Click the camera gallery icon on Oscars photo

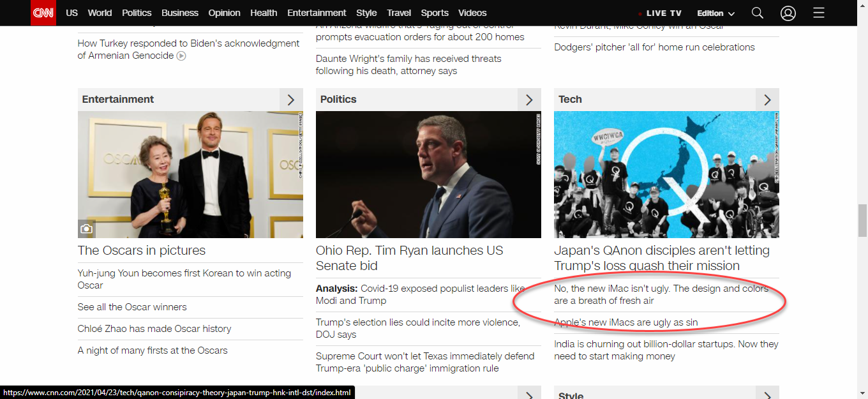87,229
